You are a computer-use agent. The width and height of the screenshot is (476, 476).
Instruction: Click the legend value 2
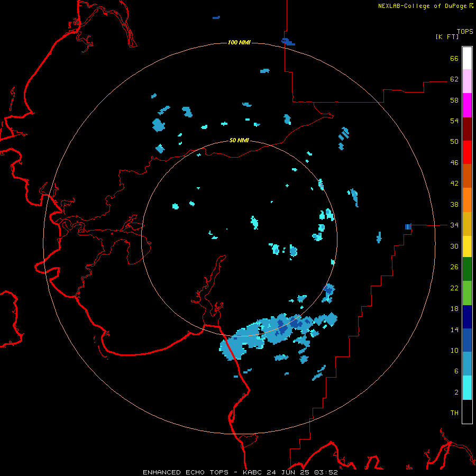pos(456,392)
